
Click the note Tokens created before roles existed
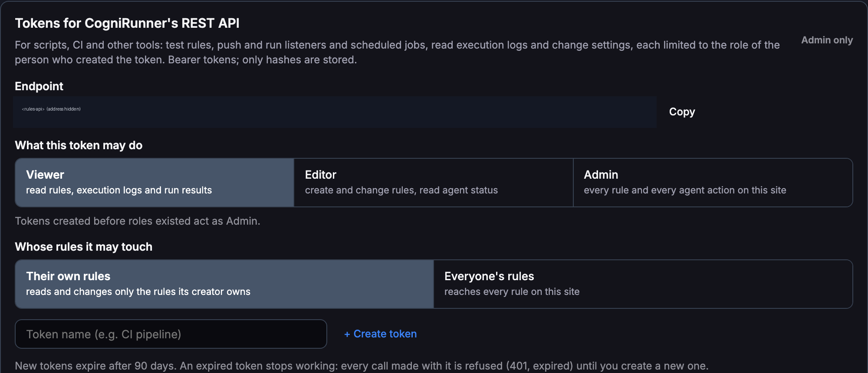click(138, 221)
